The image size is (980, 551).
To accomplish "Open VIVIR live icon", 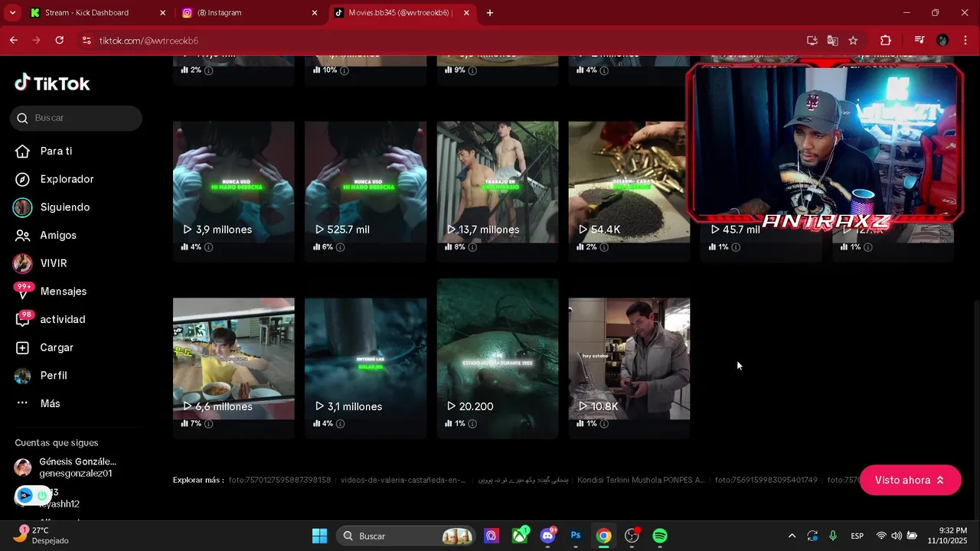I will tap(23, 263).
